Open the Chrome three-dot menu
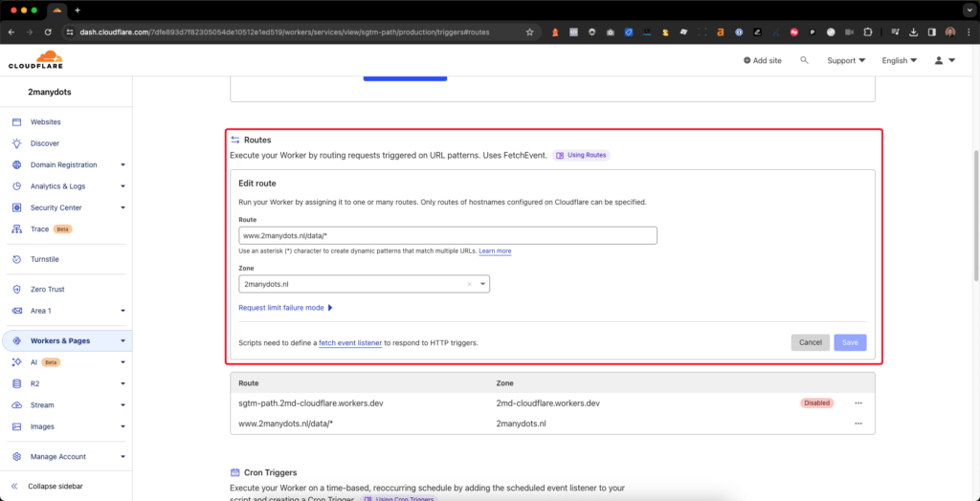The image size is (980, 501). 968,32
